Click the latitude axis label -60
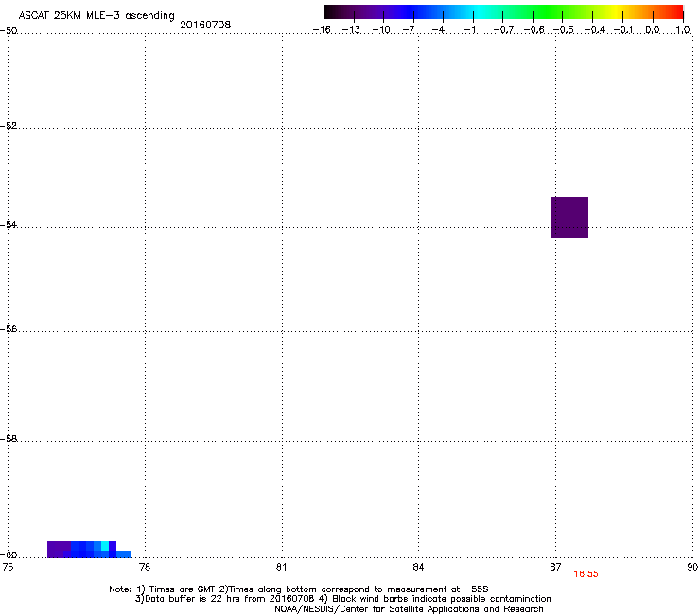Screen dimensions: 700x615 pyautogui.click(x=9, y=555)
